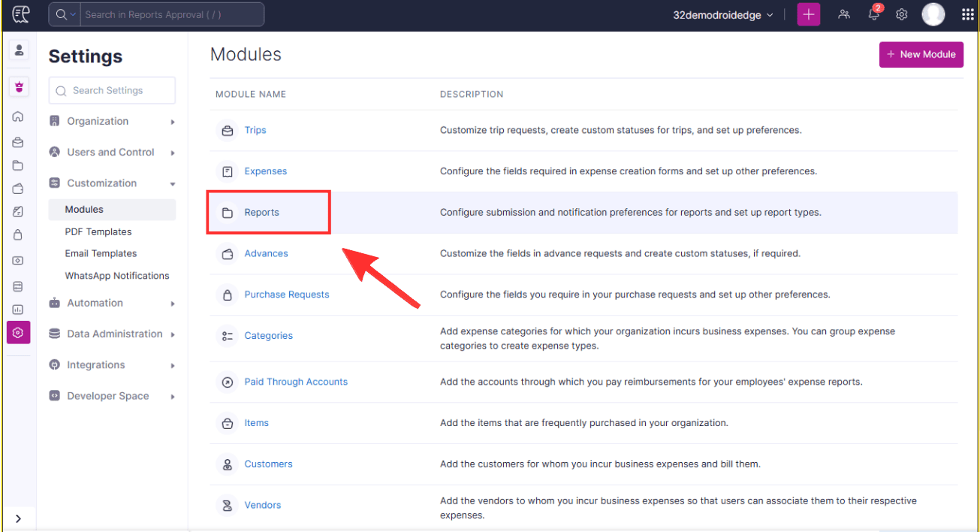The image size is (980, 532).
Task: Click the Search Settings input field
Action: [x=113, y=90]
